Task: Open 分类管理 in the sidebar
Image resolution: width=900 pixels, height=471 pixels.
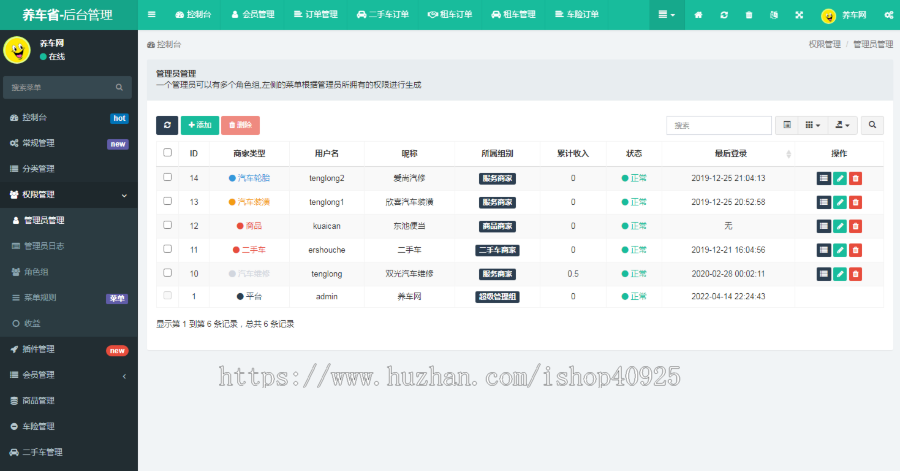Action: 69,169
